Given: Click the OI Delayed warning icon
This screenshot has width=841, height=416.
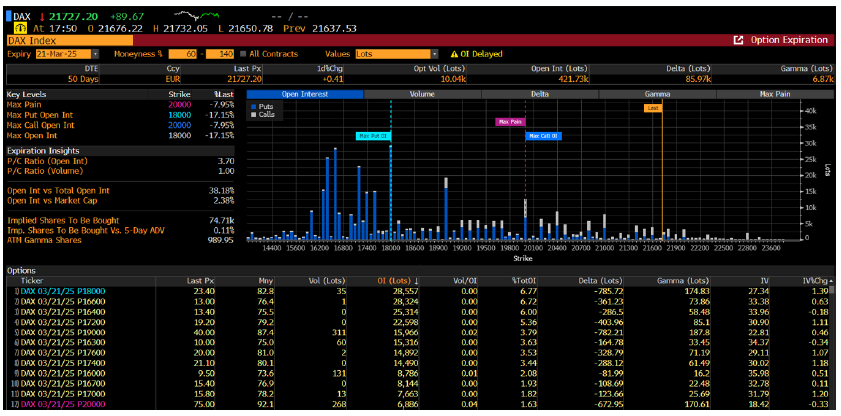Looking at the screenshot, I should pyautogui.click(x=454, y=54).
